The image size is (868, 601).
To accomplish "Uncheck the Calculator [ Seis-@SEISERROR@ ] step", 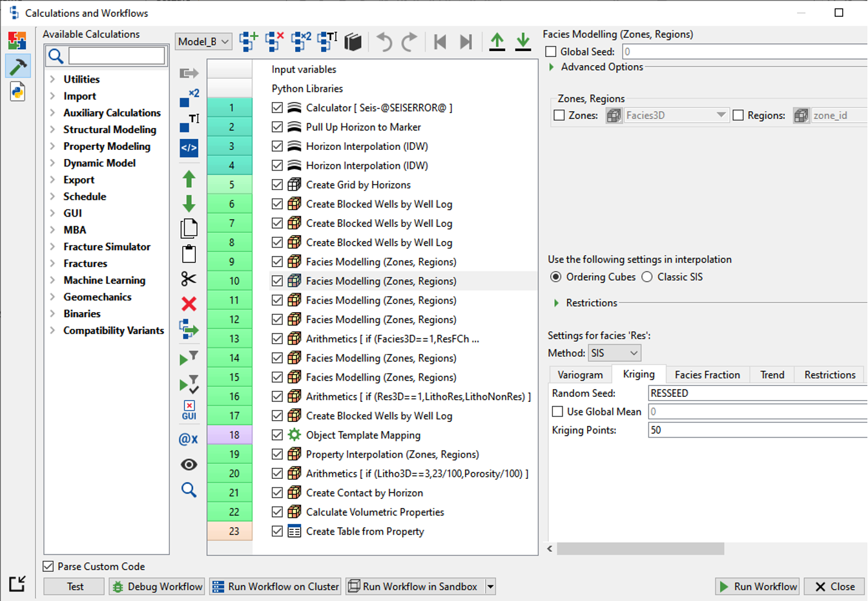I will [278, 108].
